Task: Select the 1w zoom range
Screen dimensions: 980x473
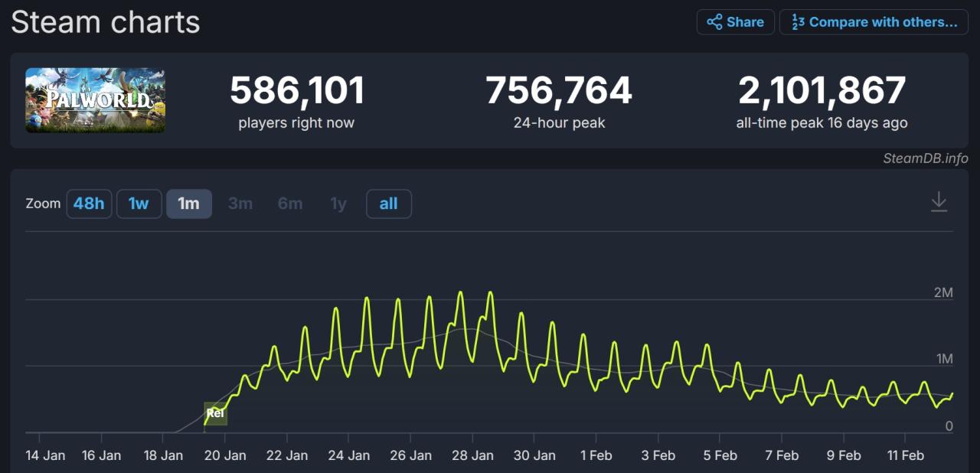Action: 139,204
